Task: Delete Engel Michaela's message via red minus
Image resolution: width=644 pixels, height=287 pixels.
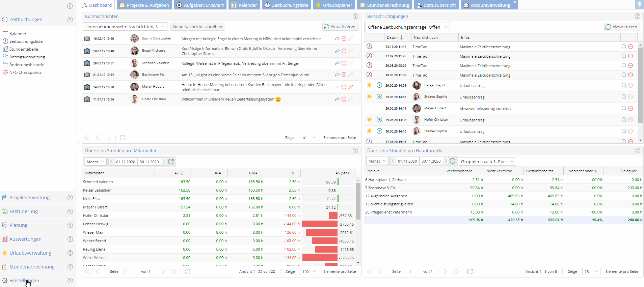Action: [x=344, y=51]
